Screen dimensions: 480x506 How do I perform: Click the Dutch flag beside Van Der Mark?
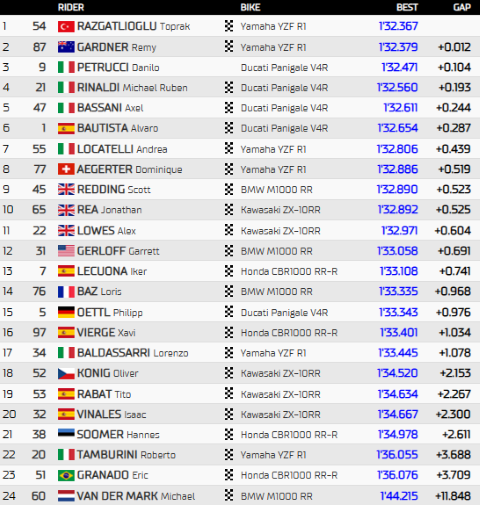[66, 496]
